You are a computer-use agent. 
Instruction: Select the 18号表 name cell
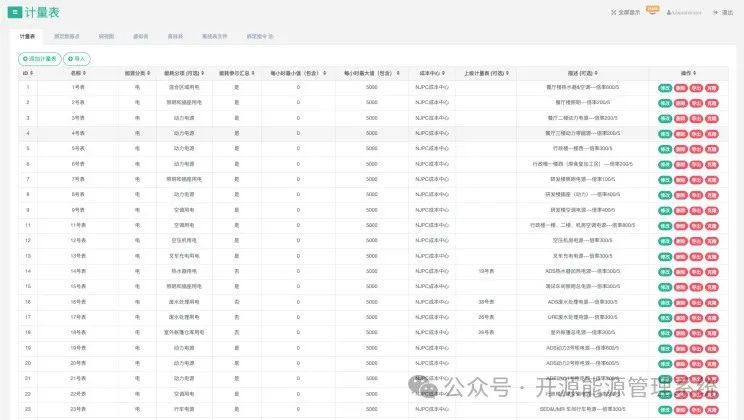tap(78, 333)
